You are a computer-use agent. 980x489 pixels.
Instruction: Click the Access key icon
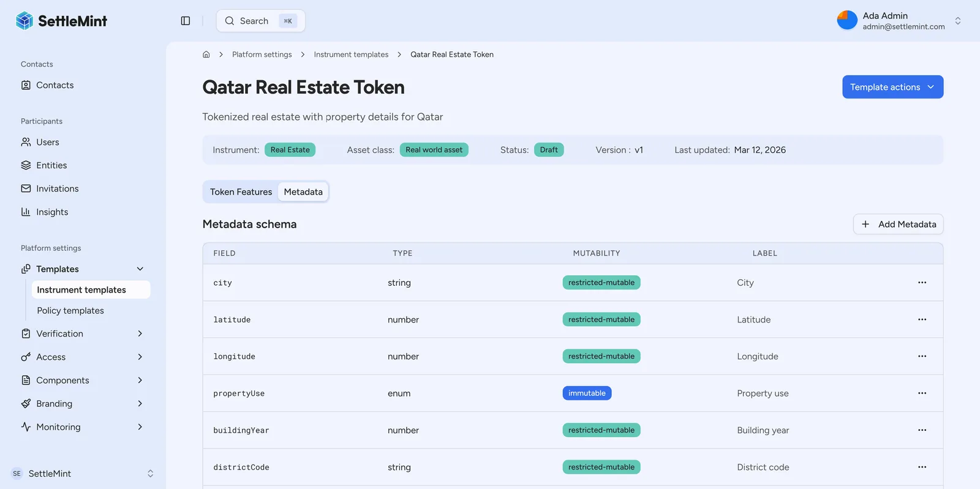click(x=26, y=357)
